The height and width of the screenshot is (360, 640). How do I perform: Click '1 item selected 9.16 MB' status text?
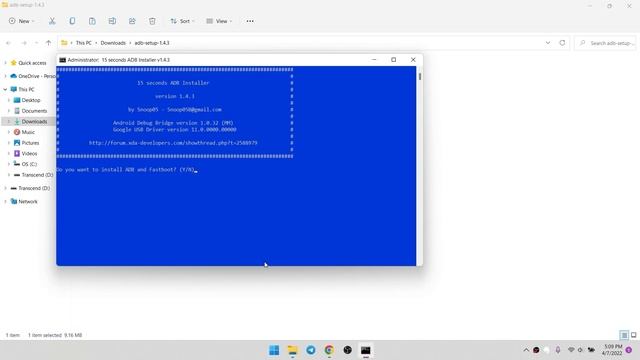tap(55, 335)
